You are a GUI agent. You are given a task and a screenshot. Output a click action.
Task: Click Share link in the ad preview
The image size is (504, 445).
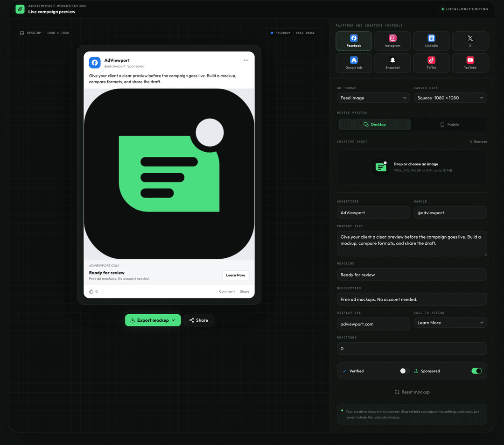[x=244, y=291]
